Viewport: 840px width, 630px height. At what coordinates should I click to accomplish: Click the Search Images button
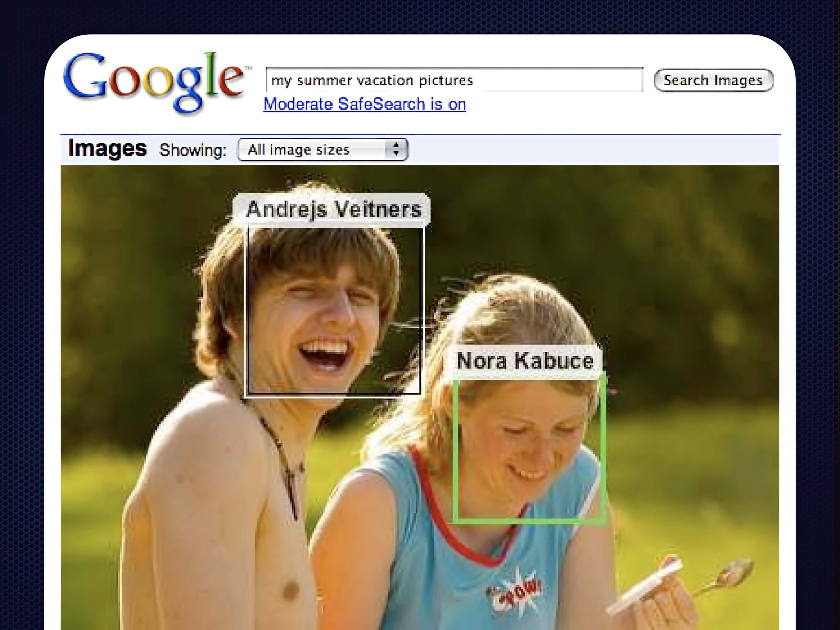714,79
